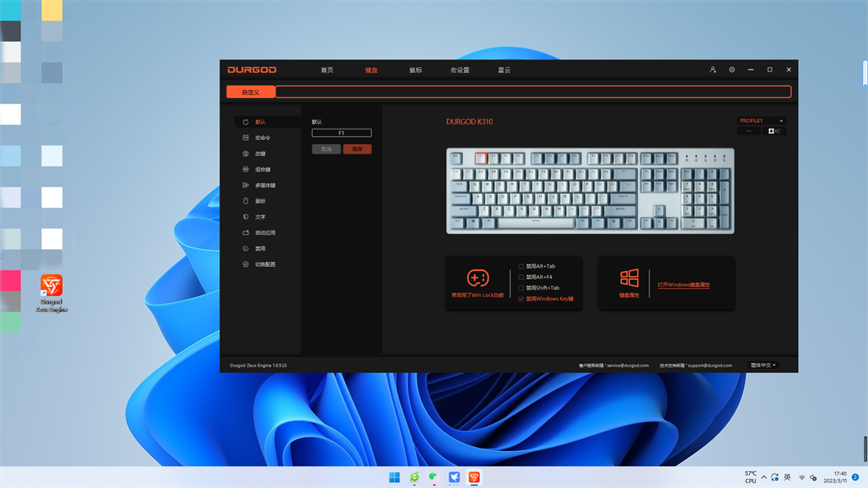Image resolution: width=868 pixels, height=488 pixels.
Task: Open the 简体中文 language dropdown
Action: (763, 365)
